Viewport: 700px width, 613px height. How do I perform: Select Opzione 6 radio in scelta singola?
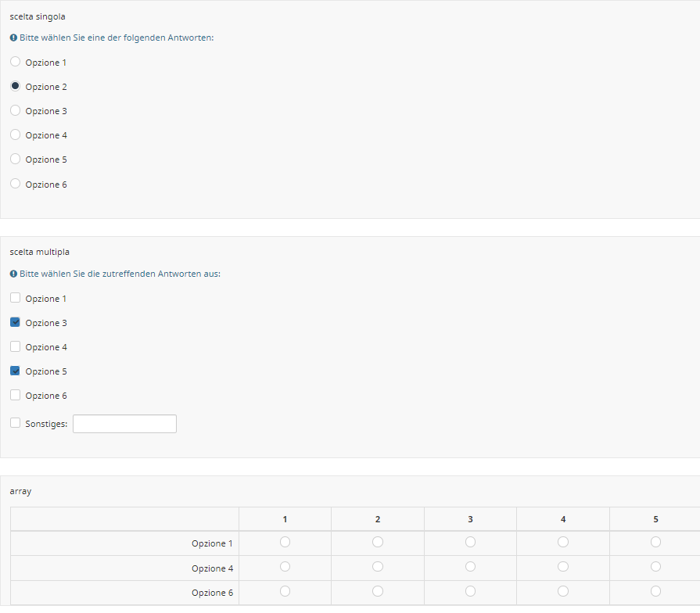click(x=15, y=184)
